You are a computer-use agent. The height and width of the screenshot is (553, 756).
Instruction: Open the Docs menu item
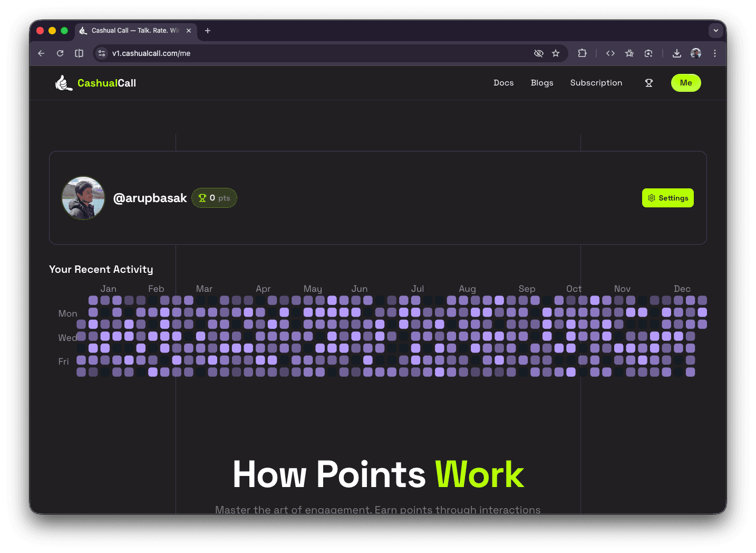[x=503, y=83]
